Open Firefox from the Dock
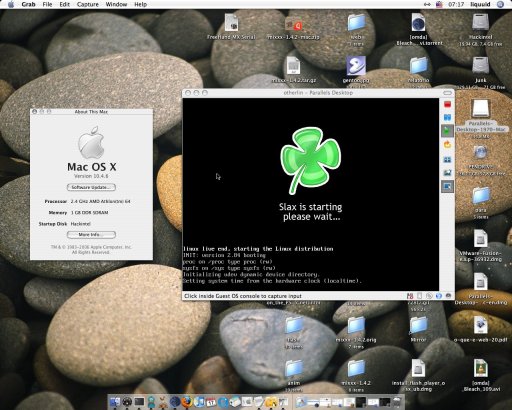Viewport: 512px width, 410px height. click(187, 401)
